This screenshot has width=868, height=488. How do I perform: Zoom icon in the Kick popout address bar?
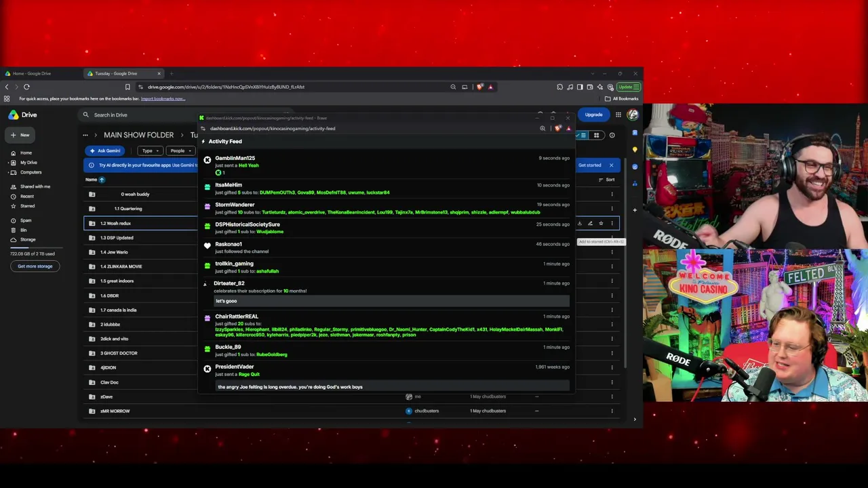click(x=542, y=128)
